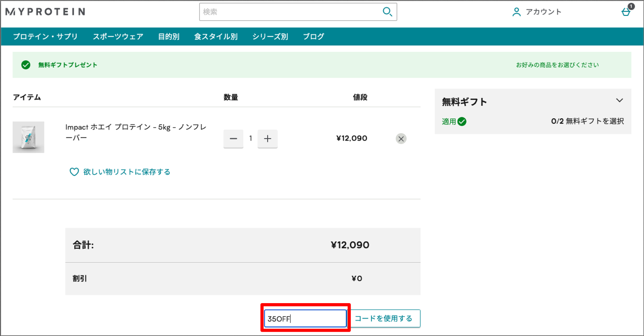The image size is (644, 336).
Task: Click the Impact ホエイ プロテイン product name
Action: [136, 132]
